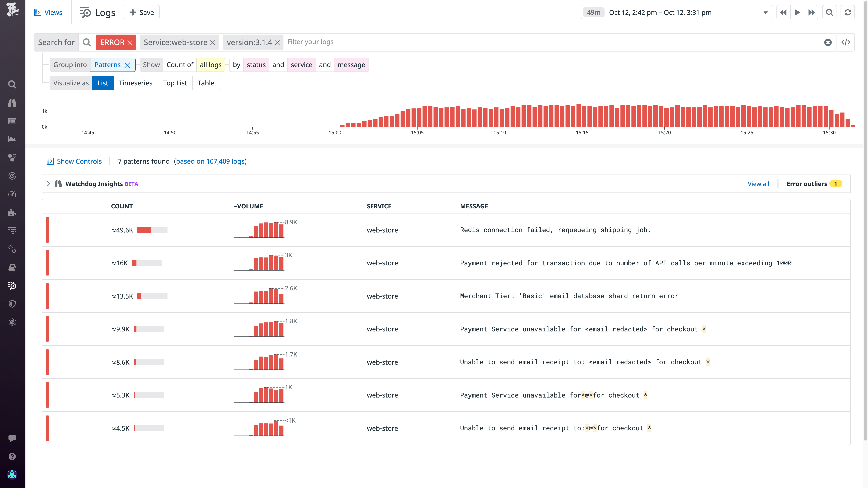Open the code view </> icon beside the search bar
This screenshot has width=868, height=488.
pyautogui.click(x=846, y=42)
